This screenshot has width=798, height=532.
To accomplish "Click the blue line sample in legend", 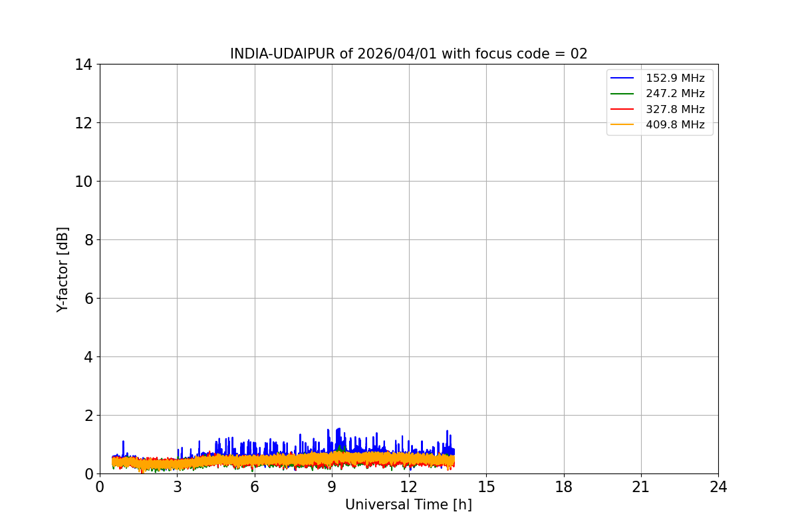I will click(x=623, y=78).
